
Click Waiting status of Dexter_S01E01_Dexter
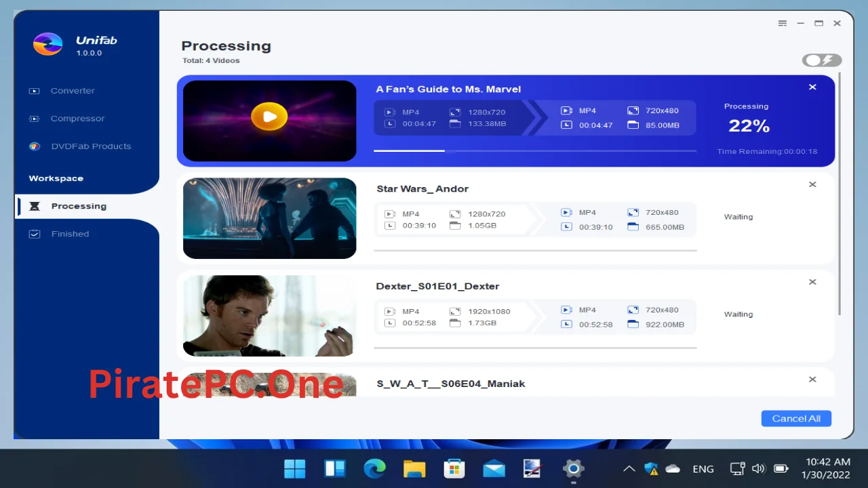(x=738, y=314)
